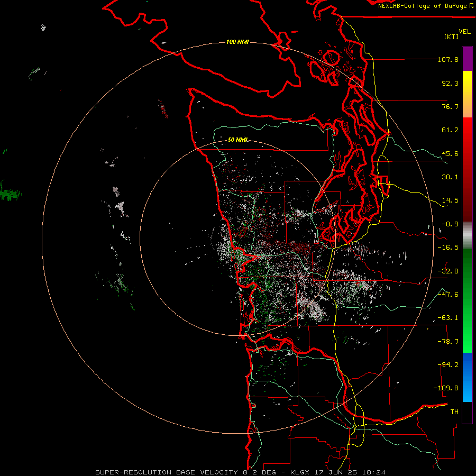Click the -47.6 velocity scale value
The image size is (476, 476).
point(448,295)
